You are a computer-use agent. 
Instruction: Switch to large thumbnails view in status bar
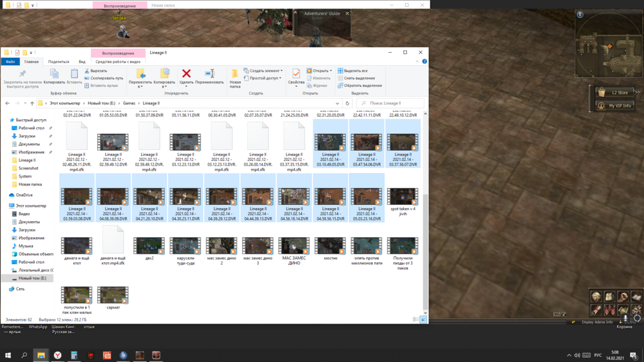(423, 319)
